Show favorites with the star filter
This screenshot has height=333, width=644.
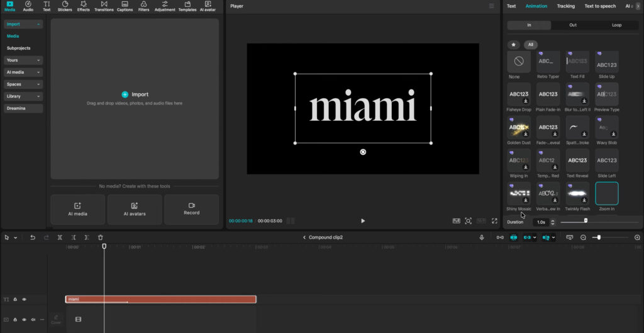513,45
